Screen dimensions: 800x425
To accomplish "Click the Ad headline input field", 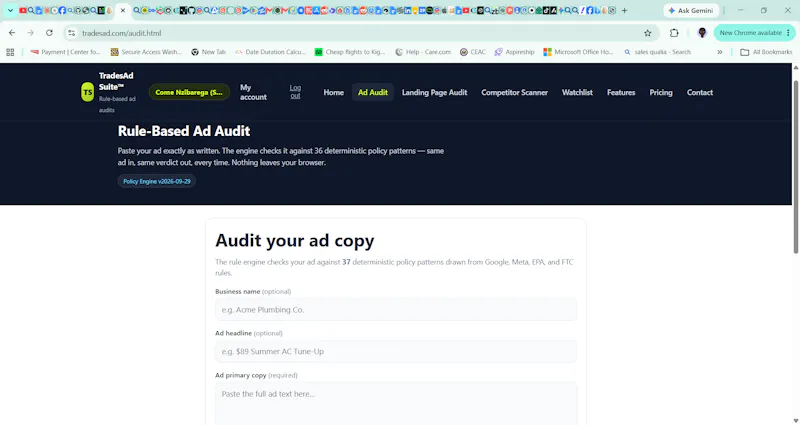I will 396,352.
